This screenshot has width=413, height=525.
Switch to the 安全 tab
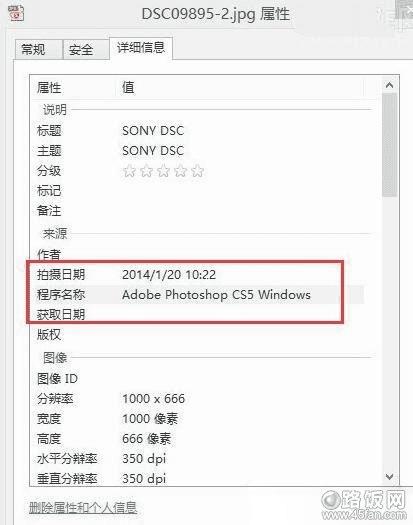pos(81,50)
